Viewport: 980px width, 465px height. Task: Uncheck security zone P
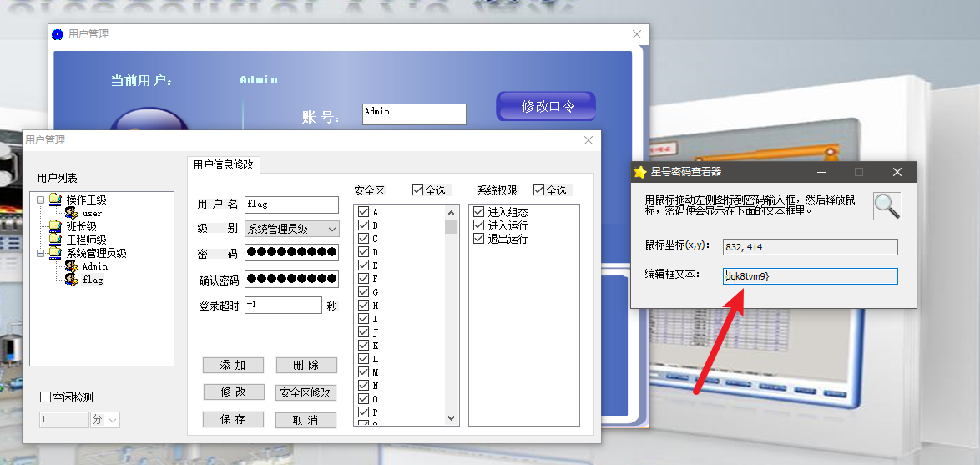coord(363,412)
